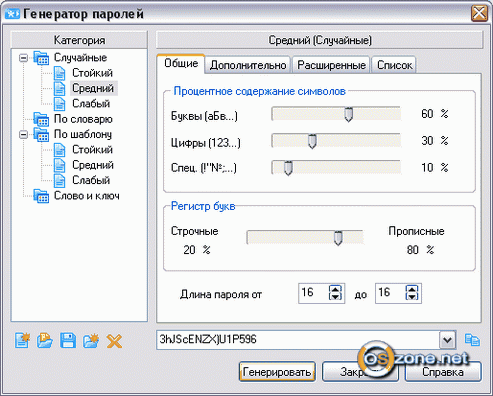Click the new profile icon in bottom toolbar
The height and width of the screenshot is (396, 493).
tap(22, 340)
